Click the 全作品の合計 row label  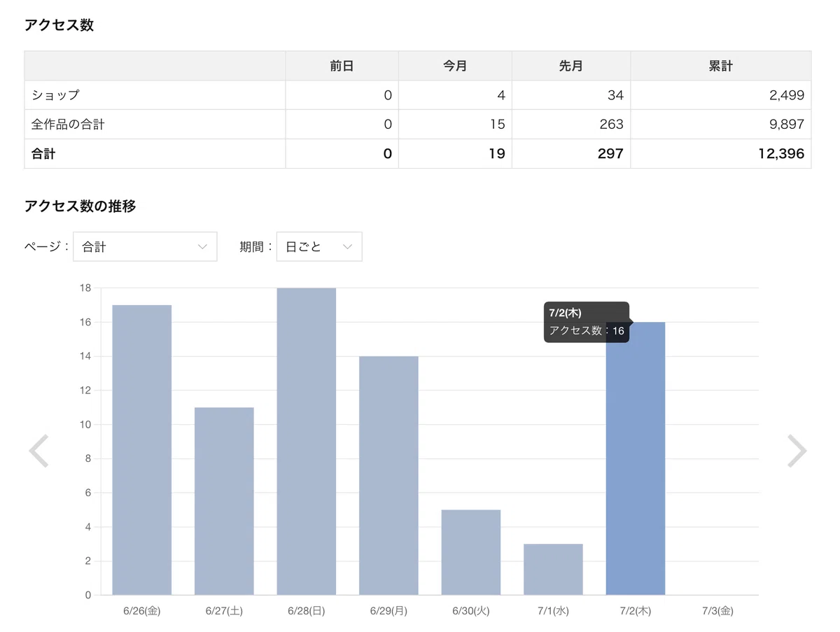tap(68, 125)
